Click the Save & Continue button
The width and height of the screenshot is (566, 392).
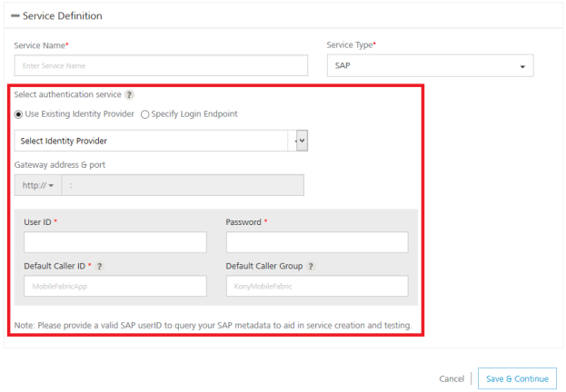pyautogui.click(x=517, y=377)
